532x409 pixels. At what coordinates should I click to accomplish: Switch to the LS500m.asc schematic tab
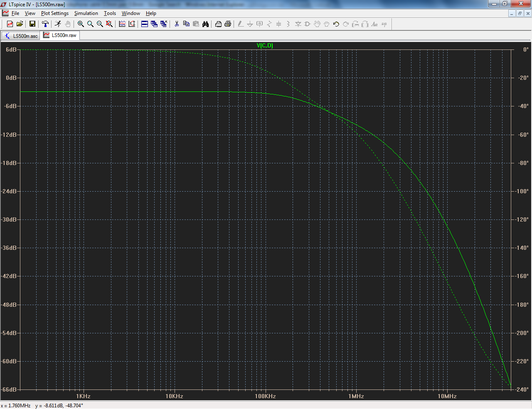[21, 36]
